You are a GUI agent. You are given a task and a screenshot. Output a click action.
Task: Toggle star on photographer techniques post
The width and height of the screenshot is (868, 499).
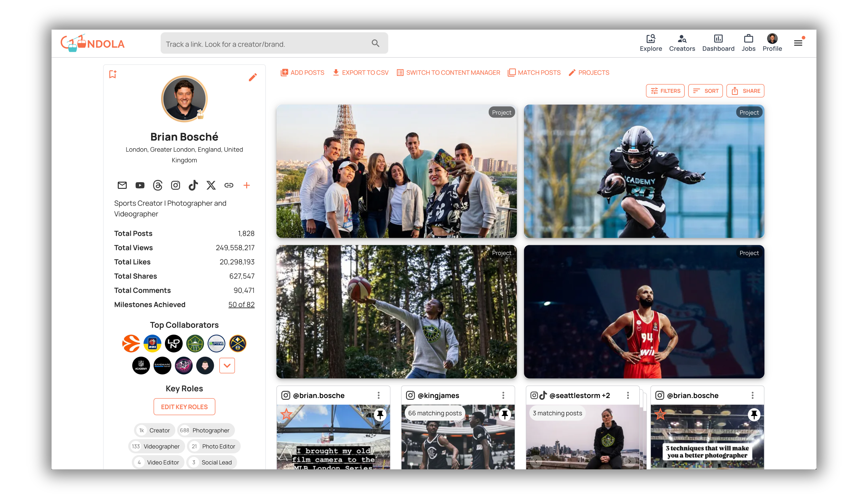pos(660,414)
